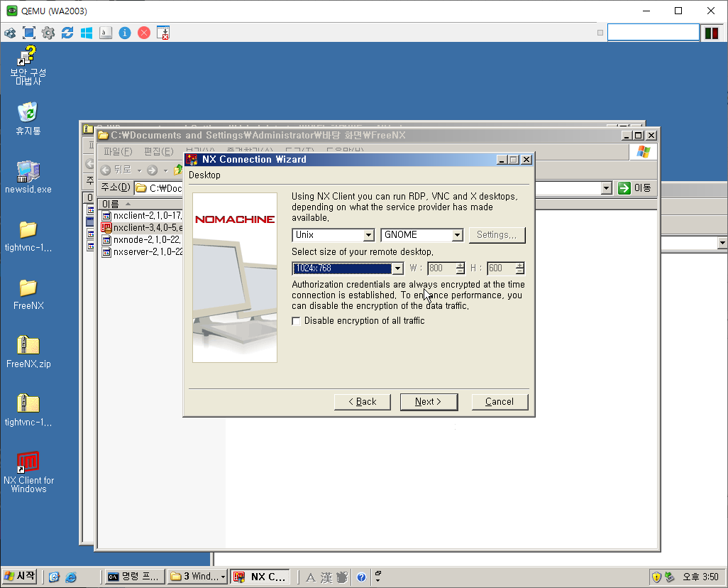
Task: Open the keyboard layout icon
Action: tap(106, 33)
